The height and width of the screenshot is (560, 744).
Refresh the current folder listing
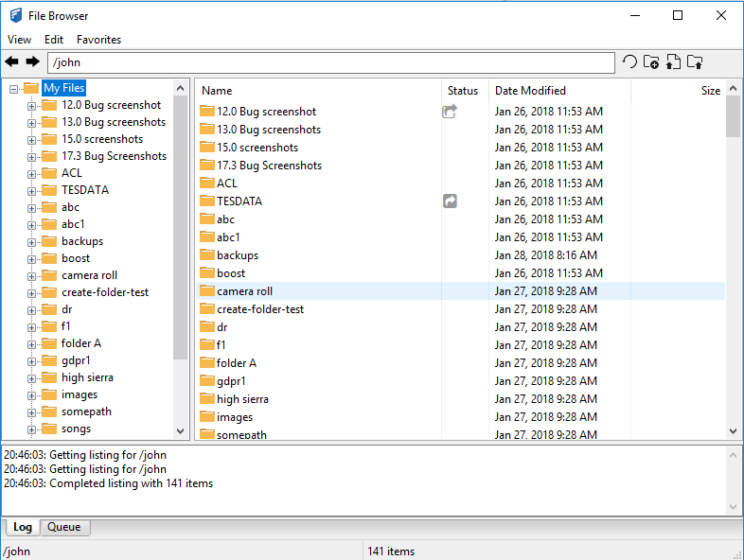click(629, 62)
